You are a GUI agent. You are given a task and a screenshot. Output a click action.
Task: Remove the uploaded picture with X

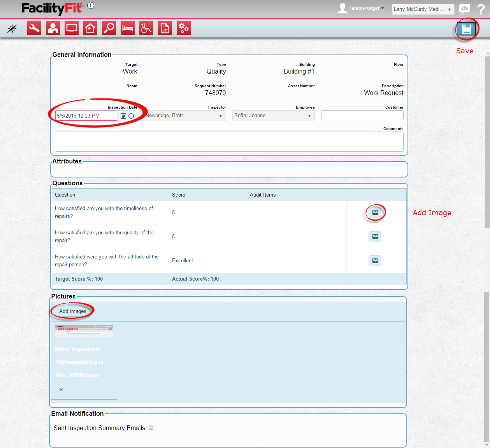coord(61,390)
